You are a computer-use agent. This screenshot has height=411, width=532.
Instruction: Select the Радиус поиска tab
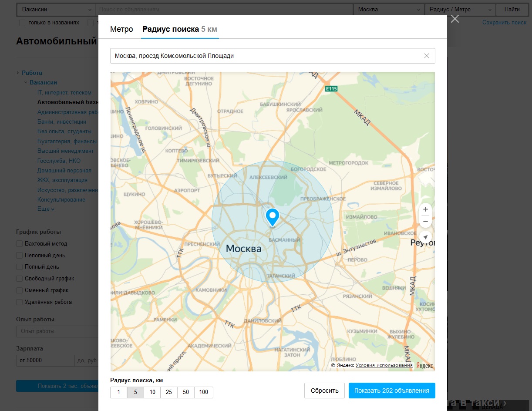click(x=179, y=29)
